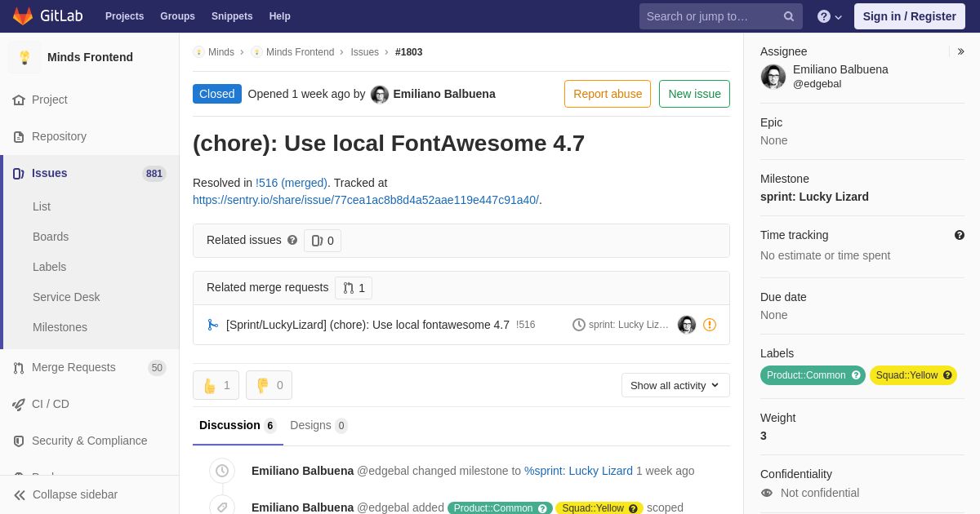Click the Not confidential eye icon
This screenshot has height=514, width=980.
766,493
